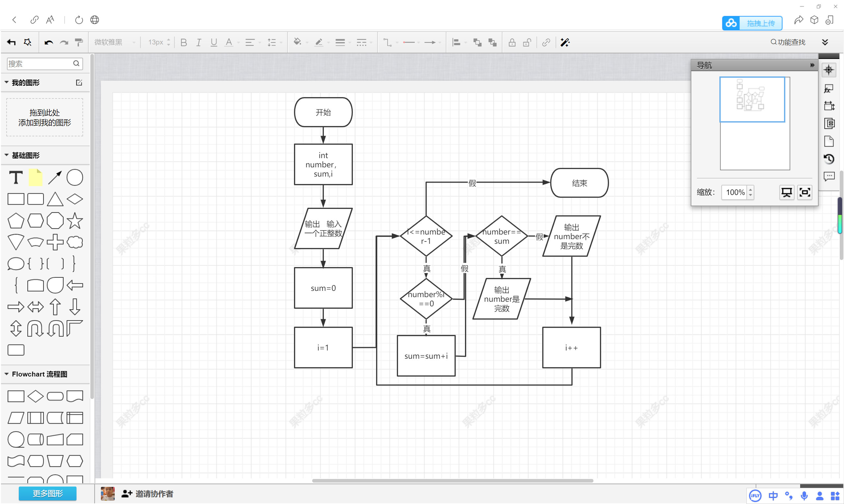This screenshot has width=844, height=504.
Task: Click the lock shape icon
Action: [512, 42]
